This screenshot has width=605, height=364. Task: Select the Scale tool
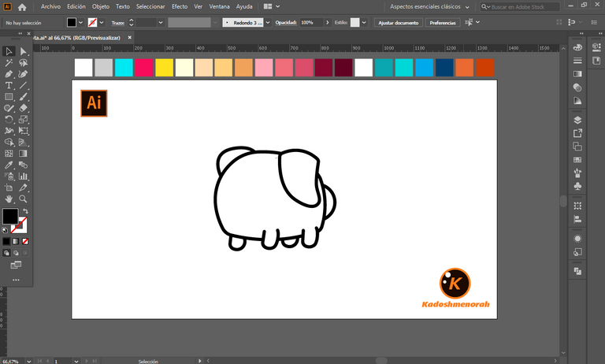point(23,119)
